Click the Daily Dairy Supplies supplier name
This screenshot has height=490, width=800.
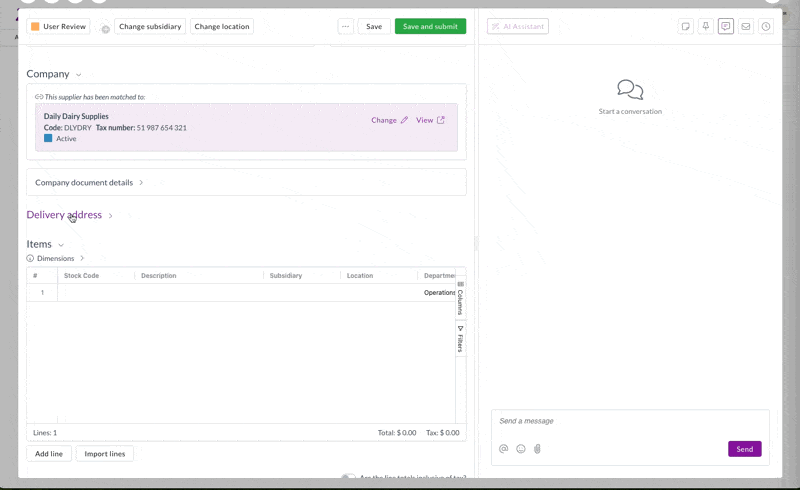[76, 116]
